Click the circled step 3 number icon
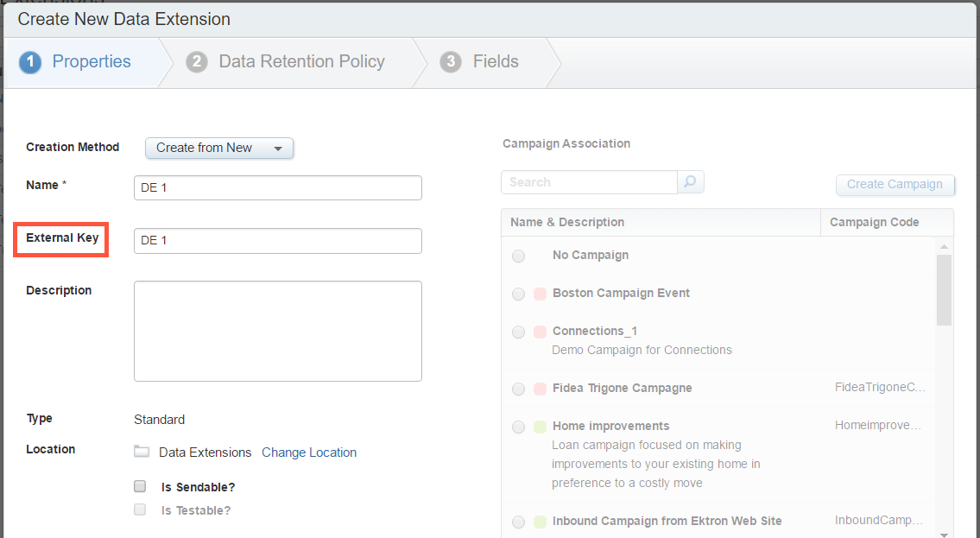This screenshot has height=538, width=980. [x=450, y=61]
